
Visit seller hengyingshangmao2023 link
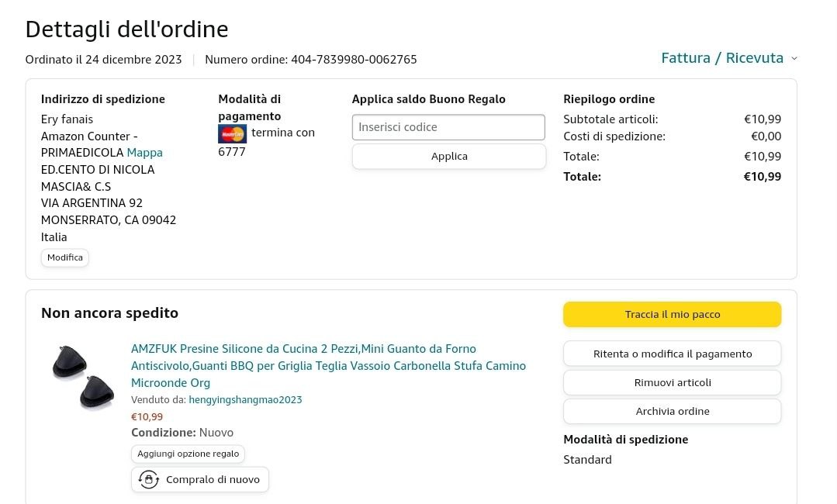pyautogui.click(x=245, y=400)
